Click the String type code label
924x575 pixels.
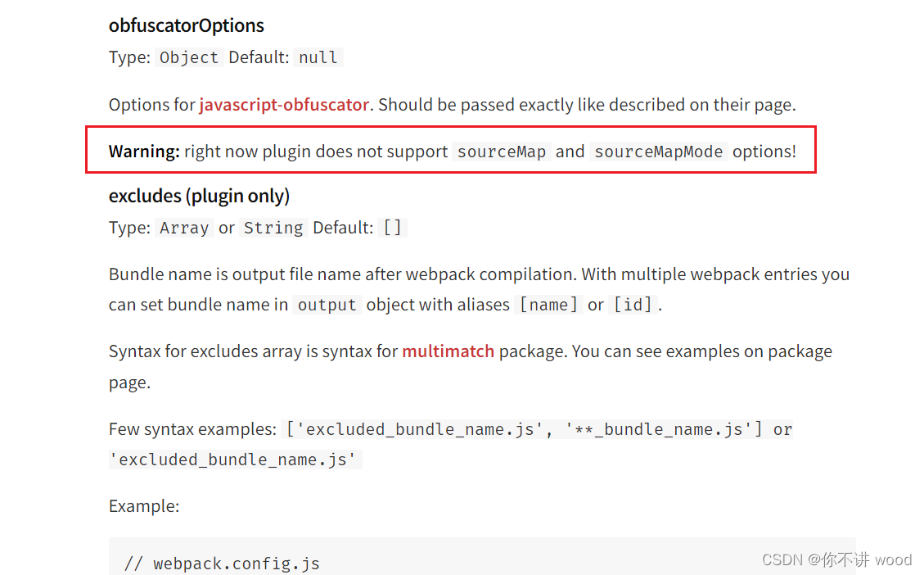(x=273, y=228)
